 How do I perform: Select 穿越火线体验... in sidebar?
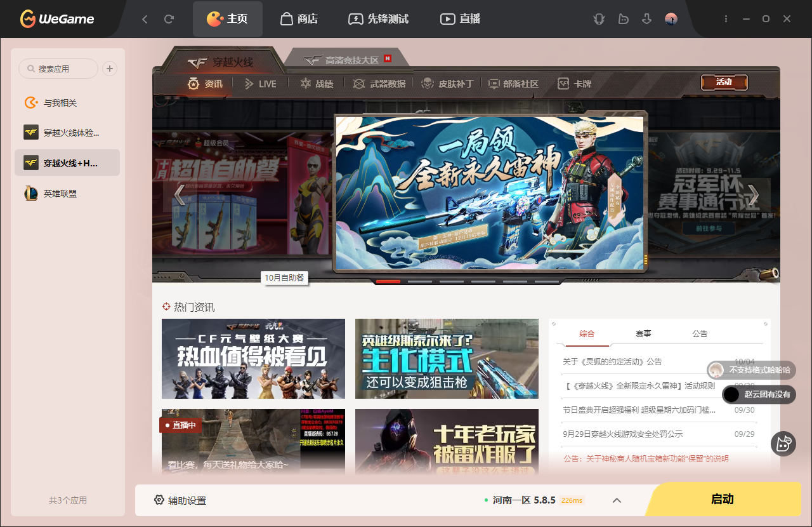click(67, 133)
